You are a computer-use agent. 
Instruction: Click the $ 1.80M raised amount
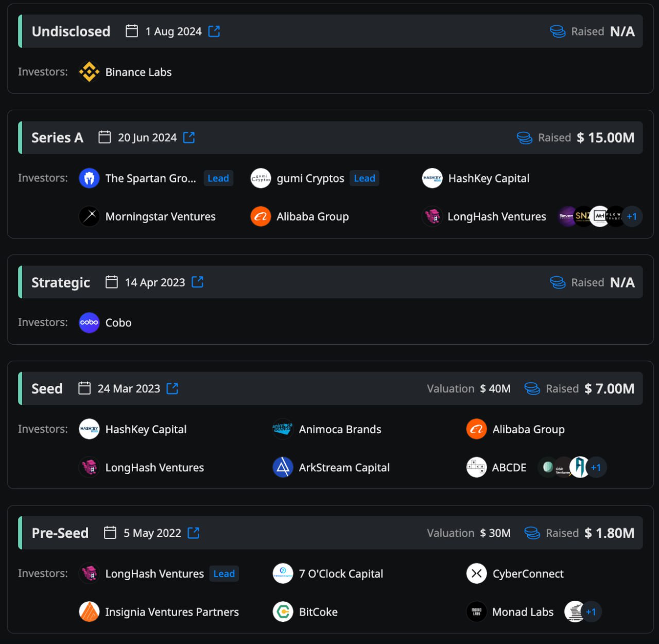click(x=610, y=533)
